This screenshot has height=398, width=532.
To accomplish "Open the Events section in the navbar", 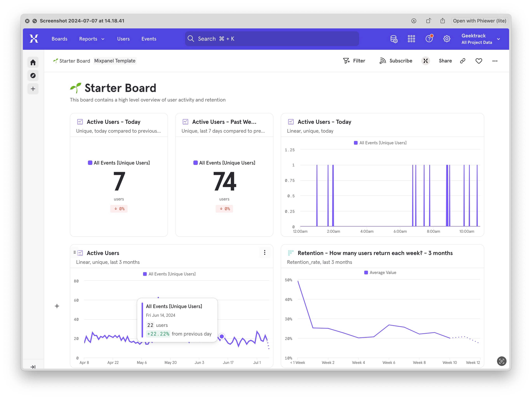I will [149, 39].
